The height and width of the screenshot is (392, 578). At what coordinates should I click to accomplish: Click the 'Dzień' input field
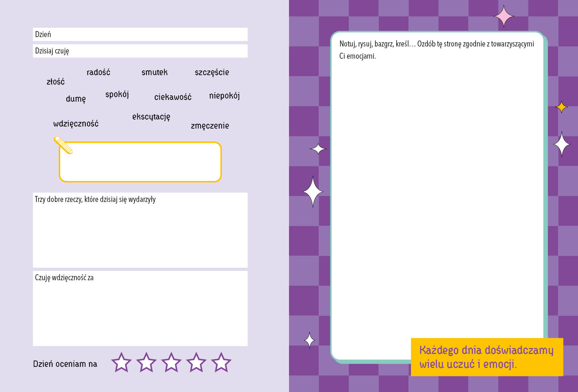tap(140, 34)
